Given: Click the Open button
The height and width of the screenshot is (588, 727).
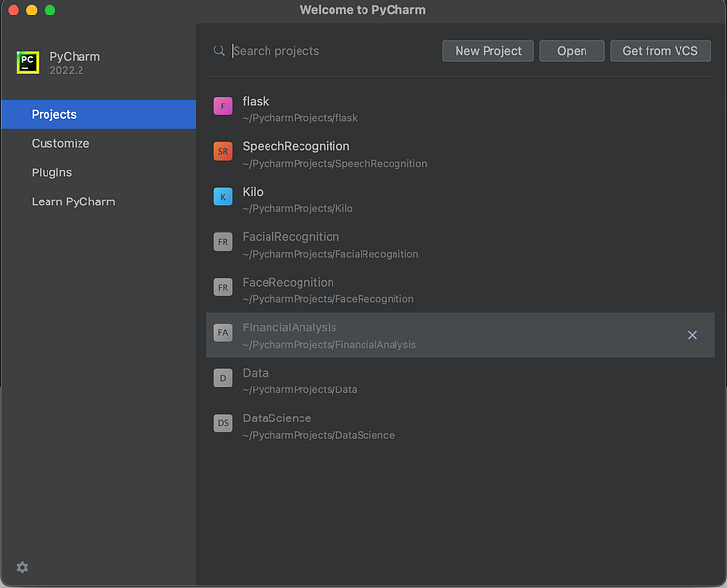Looking at the screenshot, I should (572, 51).
